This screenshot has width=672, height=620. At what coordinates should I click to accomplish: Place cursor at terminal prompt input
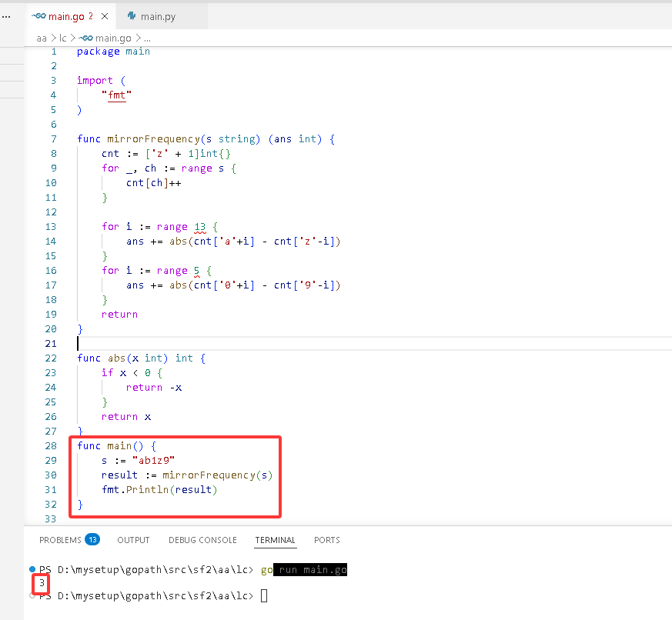264,595
